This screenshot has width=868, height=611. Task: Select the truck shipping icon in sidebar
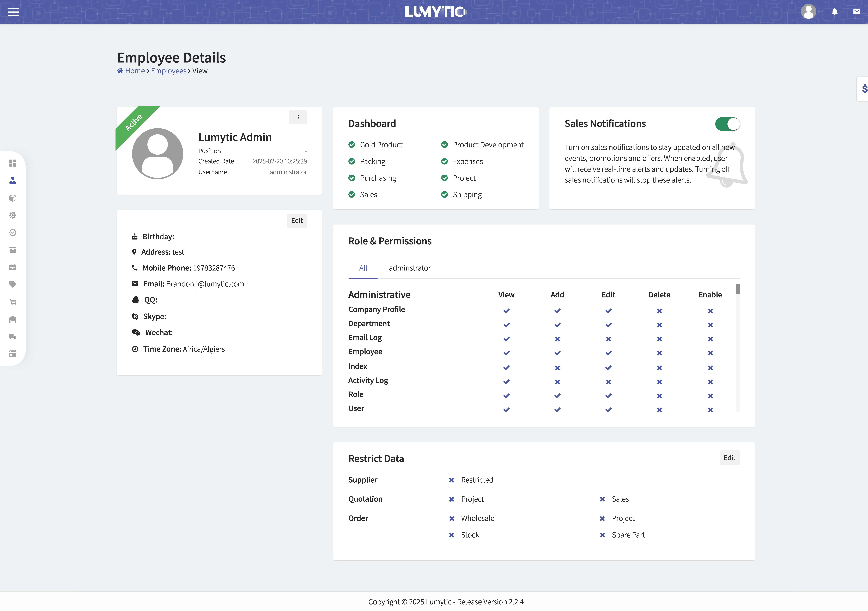(13, 336)
